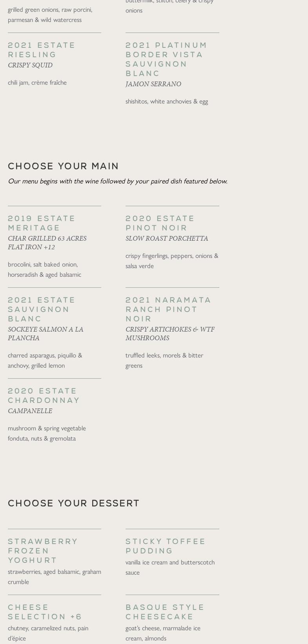The height and width of the screenshot is (644, 308).
Task: Select the 2021 Naramata Ranch Pinot Noir heading
Action: [x=168, y=309]
